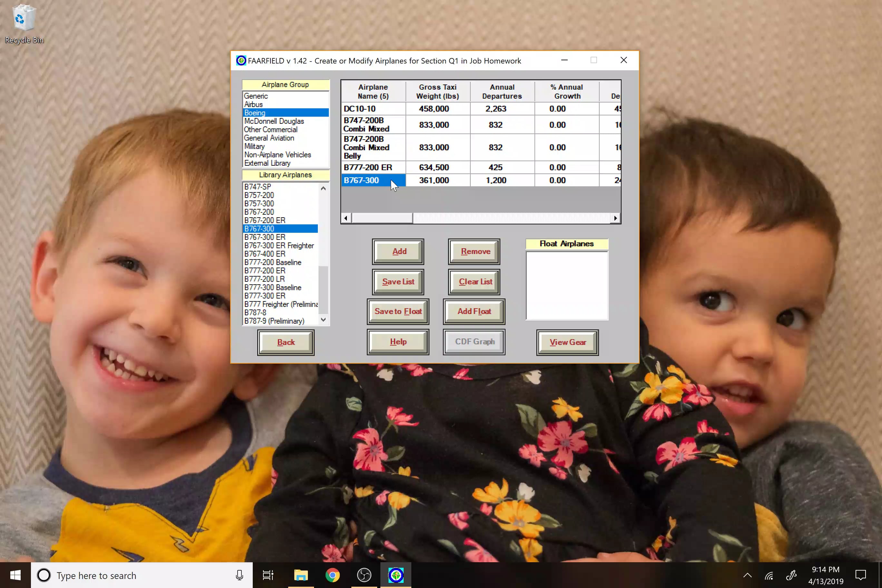Open the FAARFIELD app icon in the taskbar

click(x=397, y=575)
